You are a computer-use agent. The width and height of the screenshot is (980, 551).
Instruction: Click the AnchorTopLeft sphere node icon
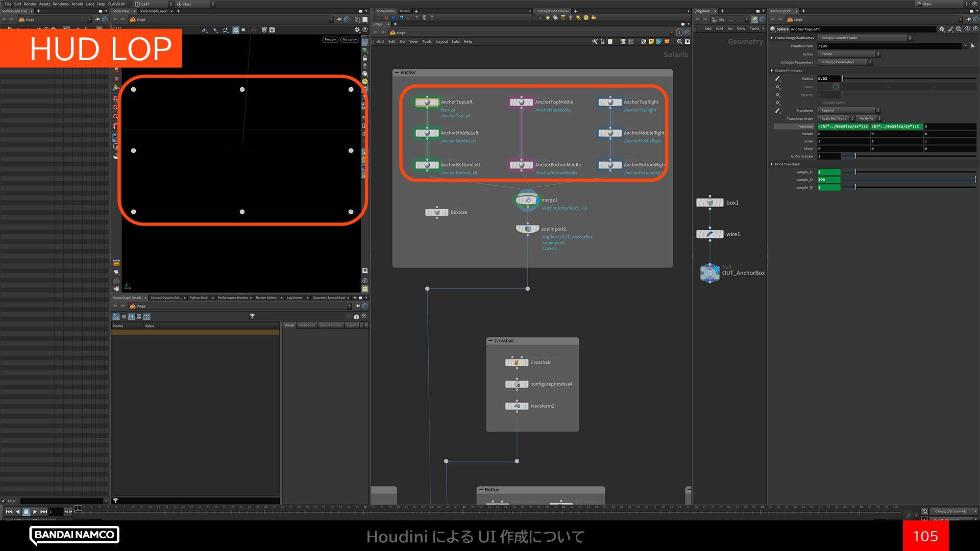[x=427, y=102]
